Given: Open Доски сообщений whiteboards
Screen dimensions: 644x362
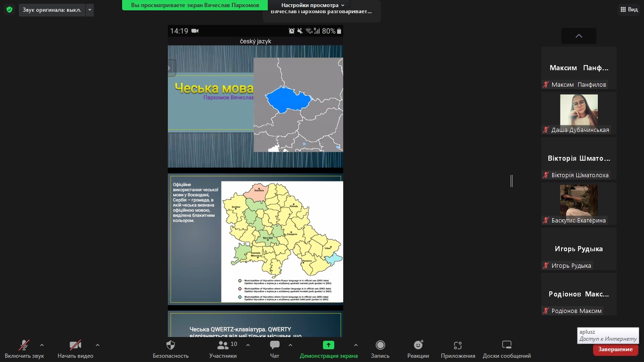Looking at the screenshot, I should [x=506, y=349].
